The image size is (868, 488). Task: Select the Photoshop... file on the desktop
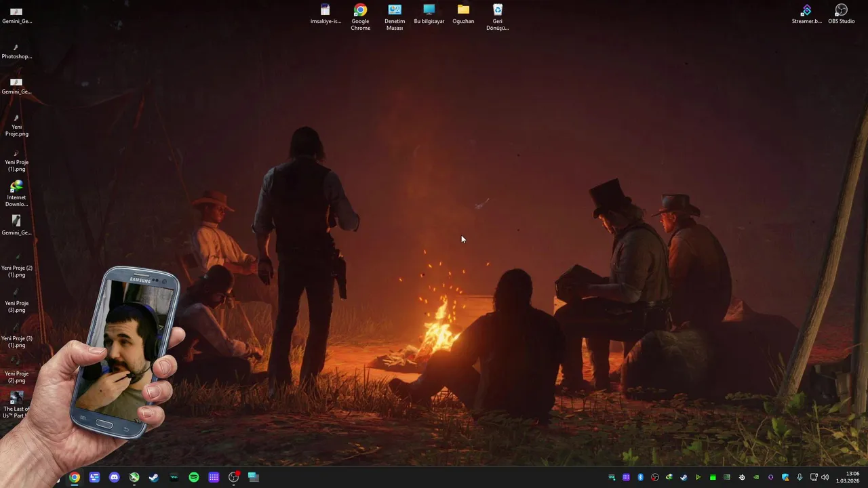click(x=16, y=51)
